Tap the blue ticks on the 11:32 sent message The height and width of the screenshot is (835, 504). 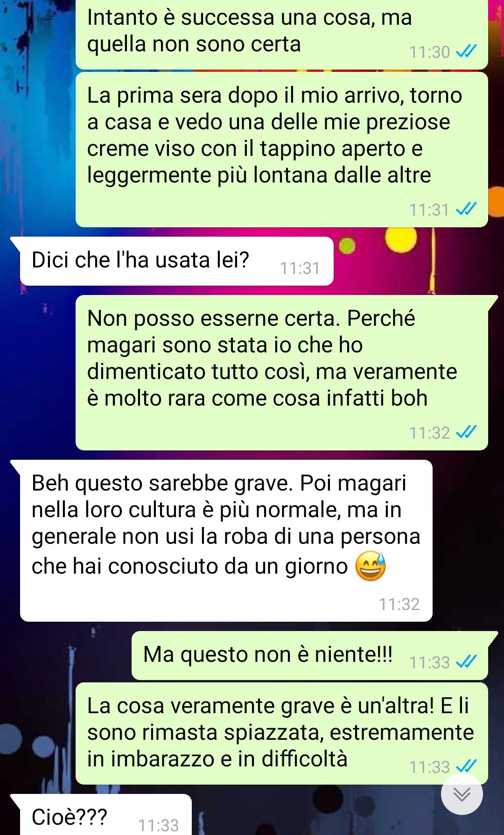[x=466, y=432]
